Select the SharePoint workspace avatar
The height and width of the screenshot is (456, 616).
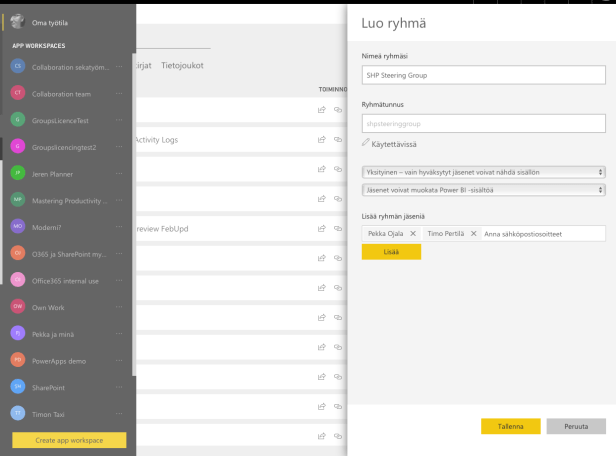coord(18,386)
